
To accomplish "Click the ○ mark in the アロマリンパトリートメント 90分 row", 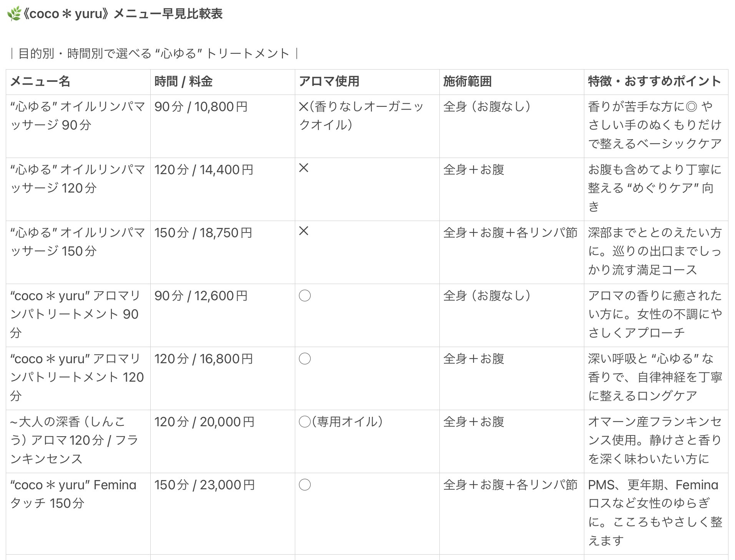I will 304,296.
